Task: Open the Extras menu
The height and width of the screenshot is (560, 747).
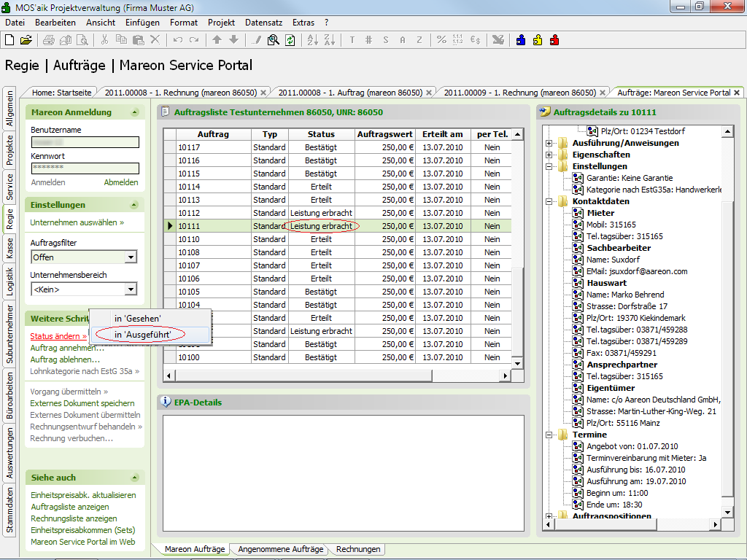Action: coord(303,23)
